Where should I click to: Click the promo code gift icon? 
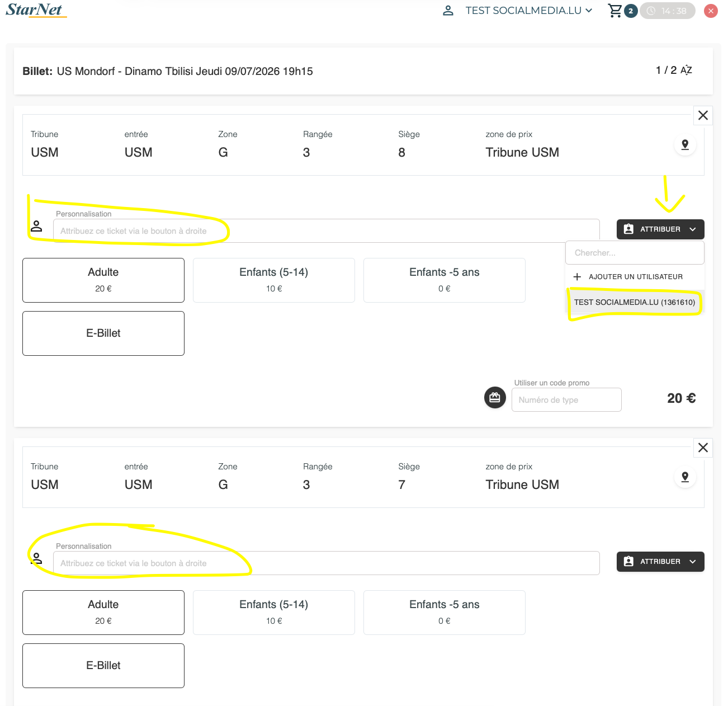click(495, 398)
